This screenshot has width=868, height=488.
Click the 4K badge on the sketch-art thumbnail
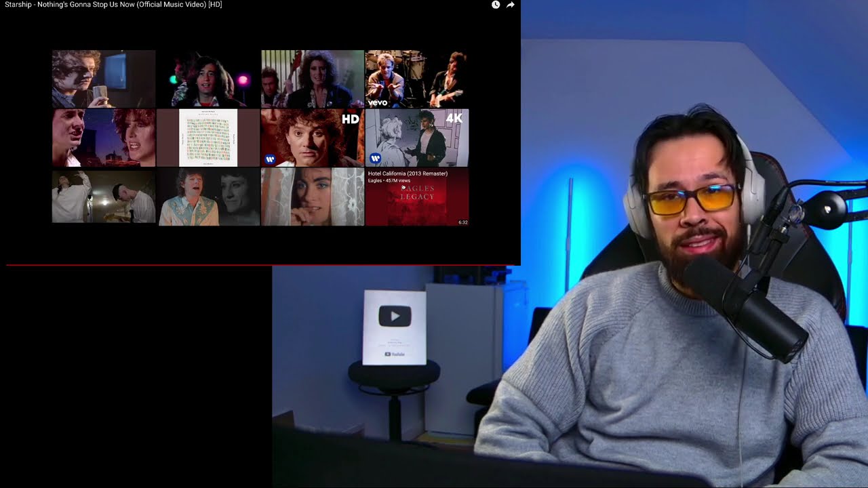(454, 118)
